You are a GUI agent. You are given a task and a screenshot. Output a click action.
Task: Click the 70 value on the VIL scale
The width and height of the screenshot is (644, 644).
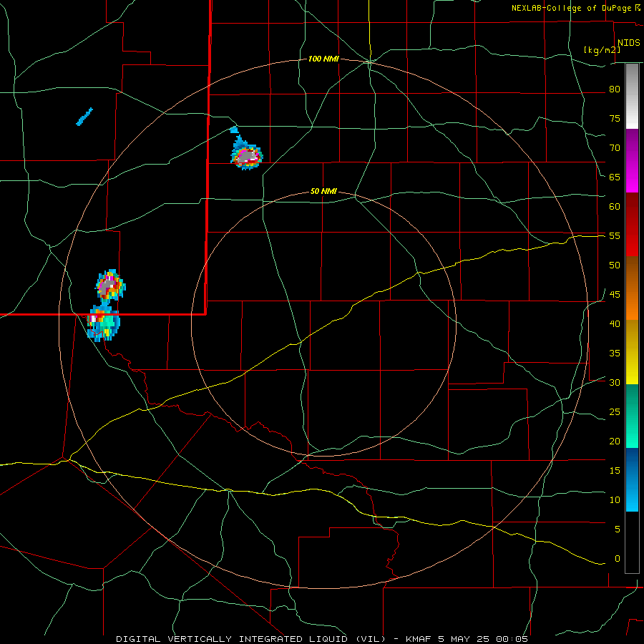pos(615,148)
